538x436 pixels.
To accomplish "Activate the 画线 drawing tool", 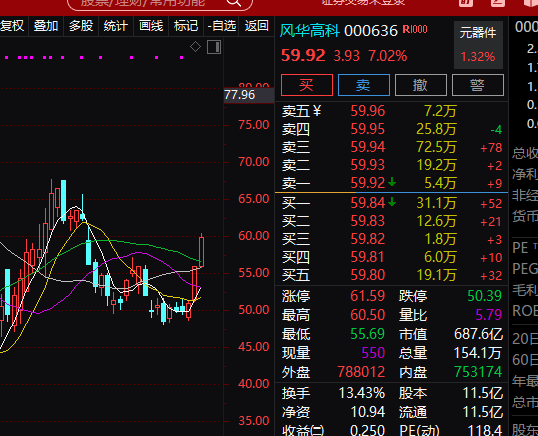I will pos(151,26).
